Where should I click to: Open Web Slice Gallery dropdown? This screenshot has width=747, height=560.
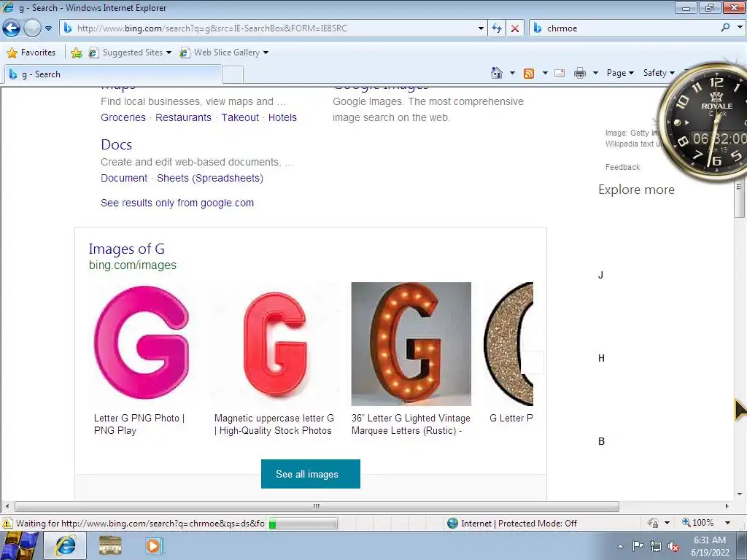click(x=224, y=52)
